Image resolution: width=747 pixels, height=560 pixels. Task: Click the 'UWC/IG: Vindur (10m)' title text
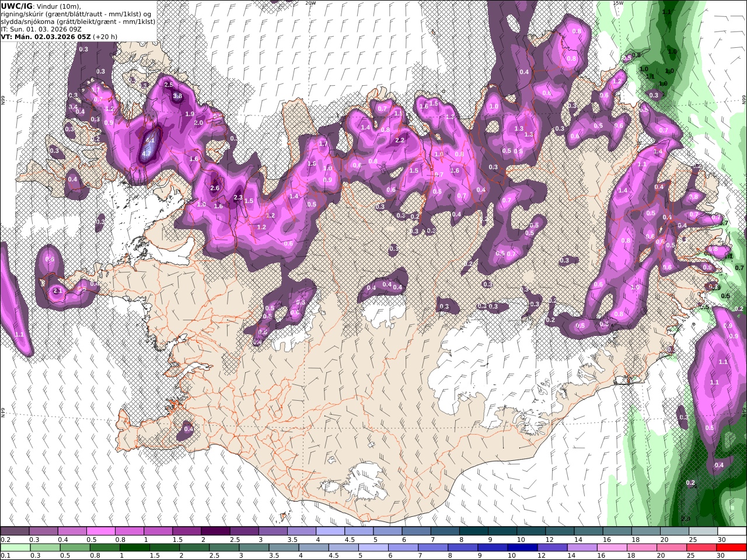(x=41, y=6)
